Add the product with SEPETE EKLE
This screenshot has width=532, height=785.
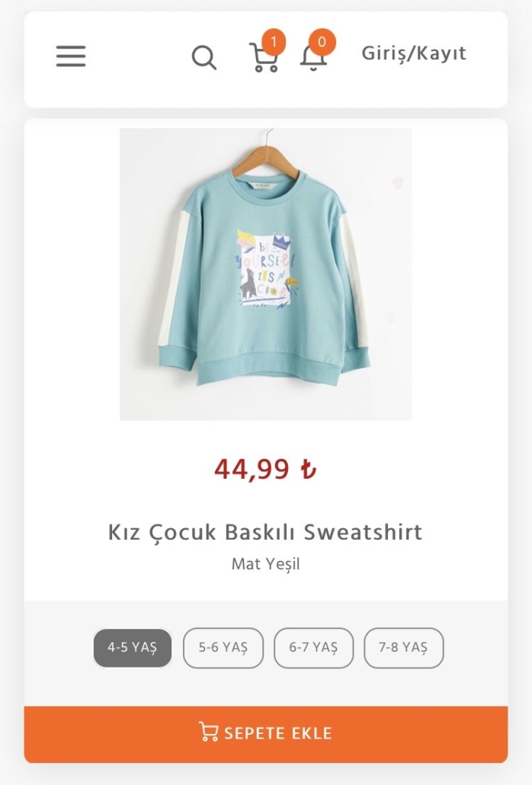pyautogui.click(x=266, y=735)
